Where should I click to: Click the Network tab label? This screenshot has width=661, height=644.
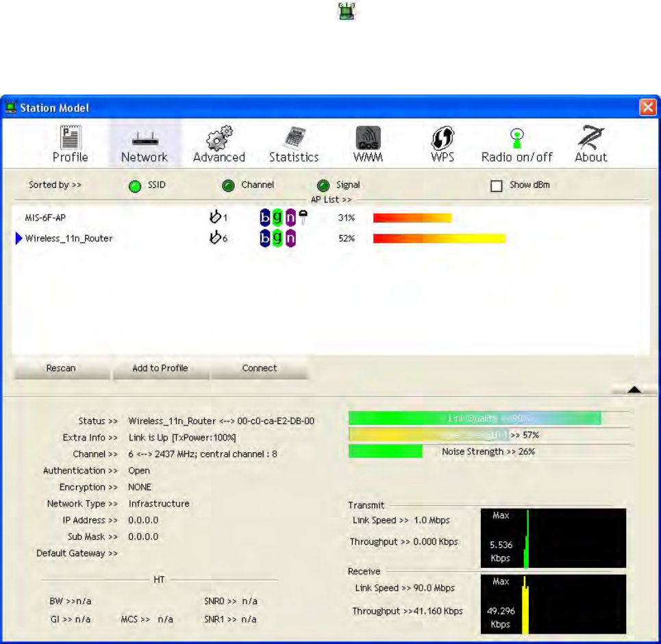pos(145,158)
